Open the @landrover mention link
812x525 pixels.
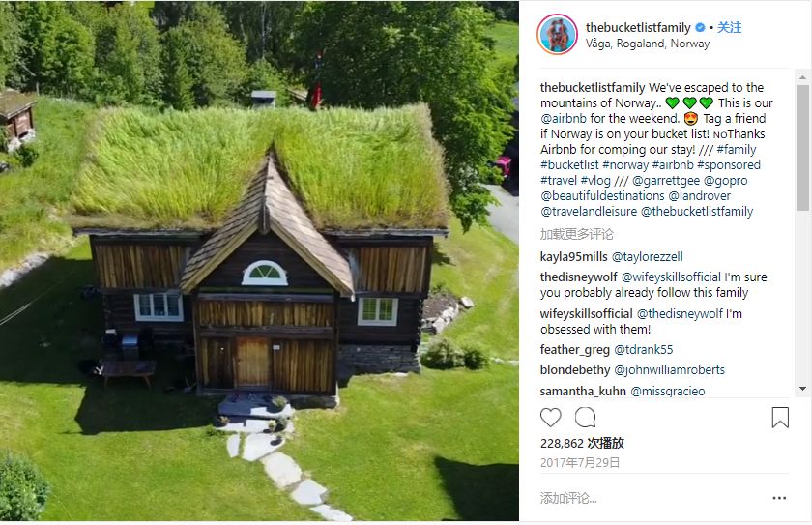pos(699,196)
